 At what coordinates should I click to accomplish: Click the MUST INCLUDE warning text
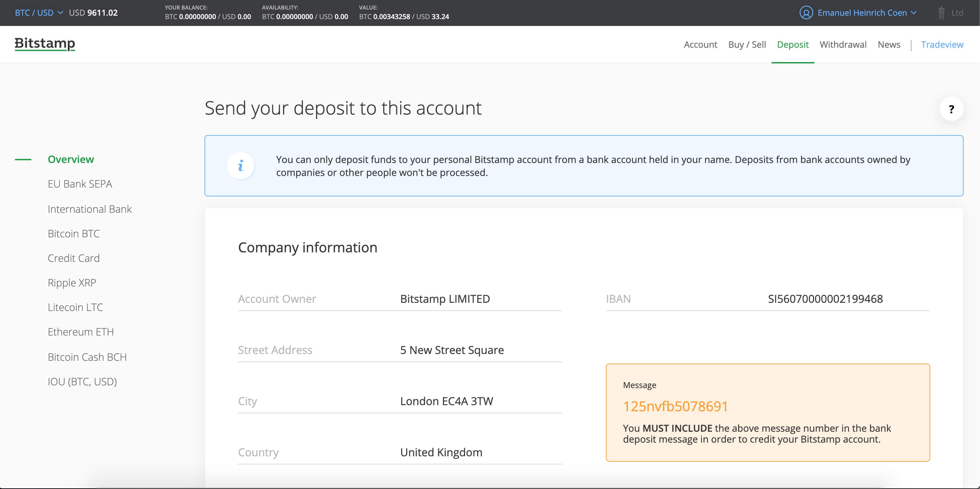pos(677,428)
